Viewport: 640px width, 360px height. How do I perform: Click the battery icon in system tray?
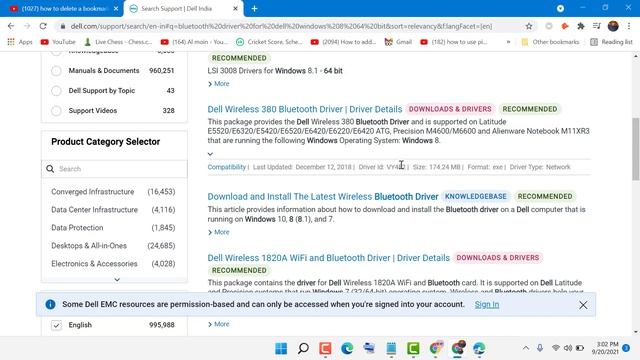(x=580, y=348)
